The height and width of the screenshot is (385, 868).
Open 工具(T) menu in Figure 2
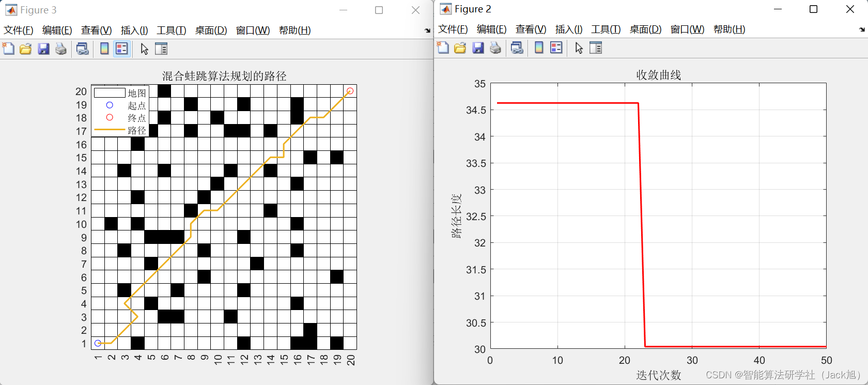606,29
